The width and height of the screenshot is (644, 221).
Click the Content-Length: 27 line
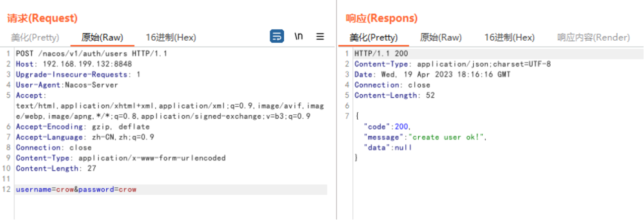point(56,168)
